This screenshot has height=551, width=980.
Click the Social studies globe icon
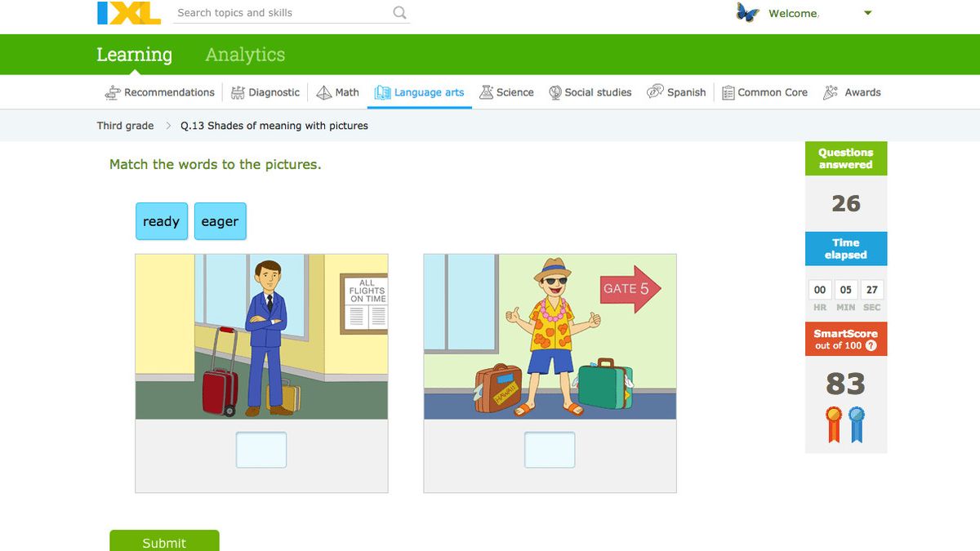tap(555, 92)
